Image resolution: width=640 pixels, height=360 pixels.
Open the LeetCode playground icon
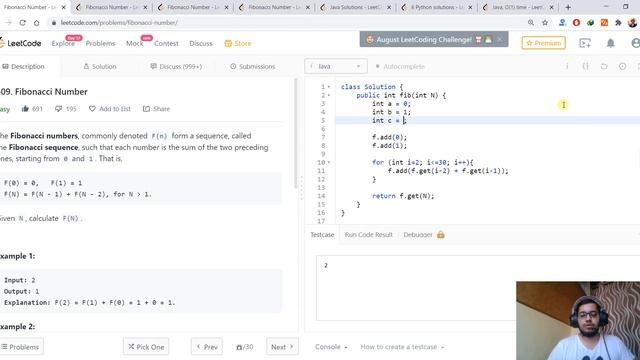[585, 43]
